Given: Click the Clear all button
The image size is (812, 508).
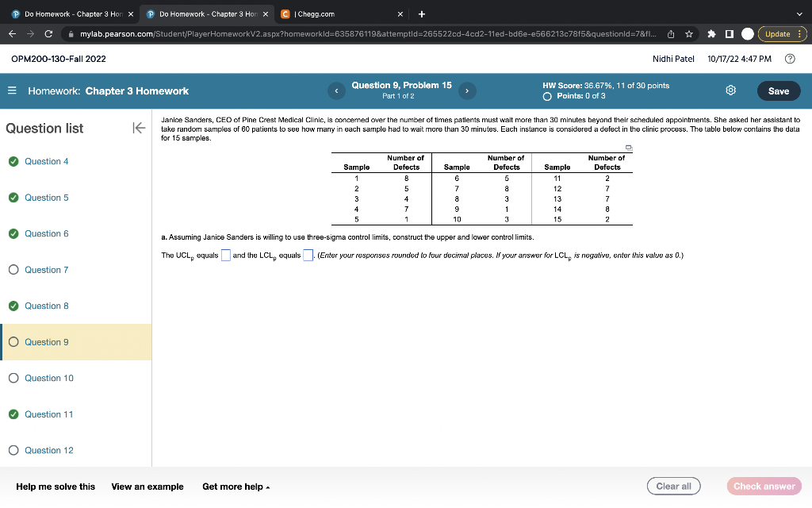Looking at the screenshot, I should tap(673, 487).
